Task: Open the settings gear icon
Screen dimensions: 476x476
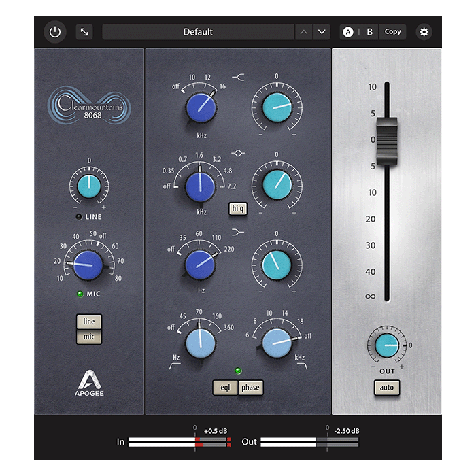Action: click(x=424, y=32)
